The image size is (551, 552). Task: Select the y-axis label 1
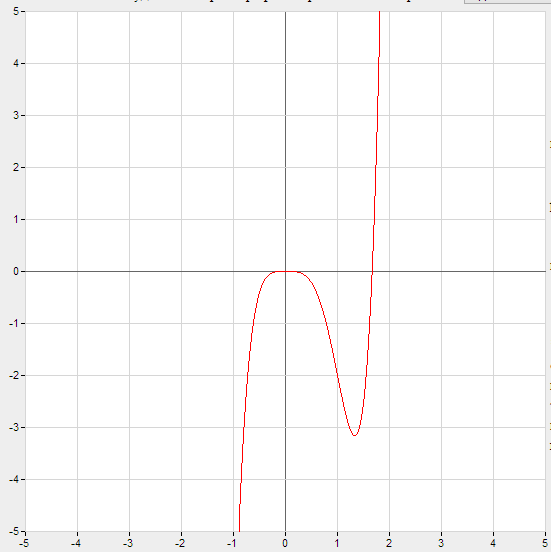(x=16, y=219)
